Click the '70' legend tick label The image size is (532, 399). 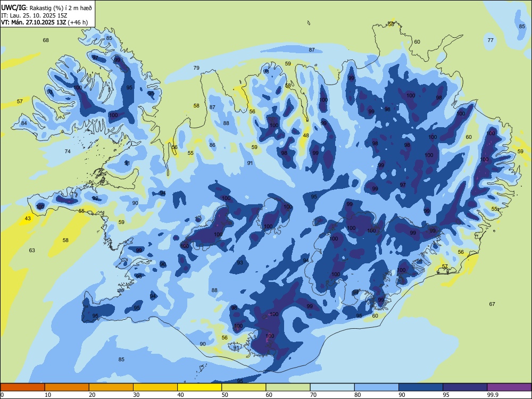tap(313, 395)
